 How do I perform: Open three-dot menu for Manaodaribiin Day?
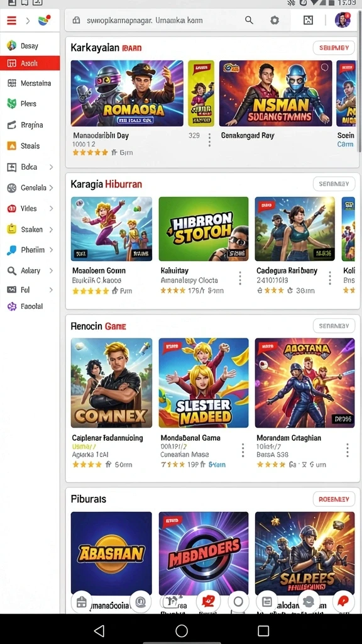pos(209,140)
